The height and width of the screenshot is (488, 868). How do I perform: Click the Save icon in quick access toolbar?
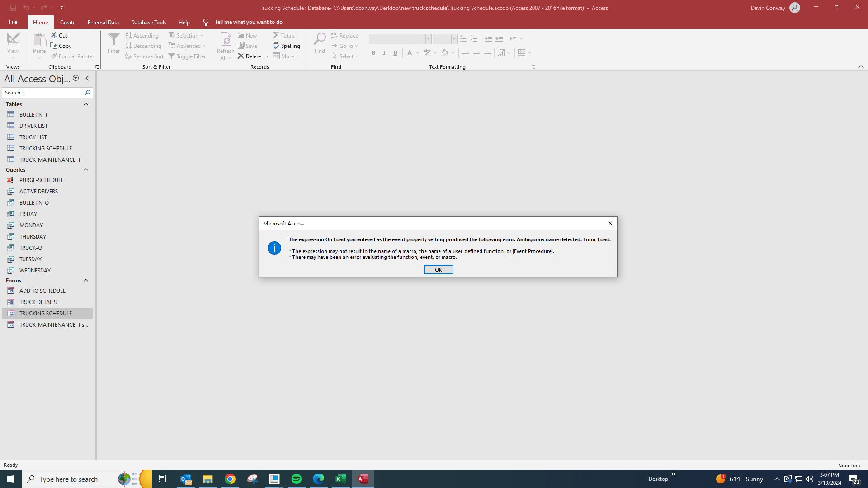[x=13, y=8]
